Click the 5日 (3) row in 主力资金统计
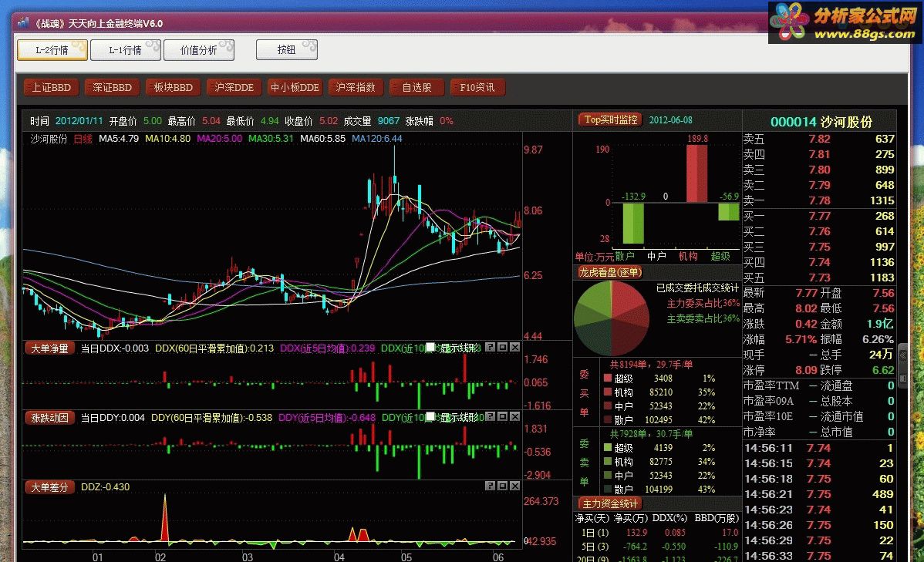Screen dimensions: 924x562 pyautogui.click(x=657, y=546)
